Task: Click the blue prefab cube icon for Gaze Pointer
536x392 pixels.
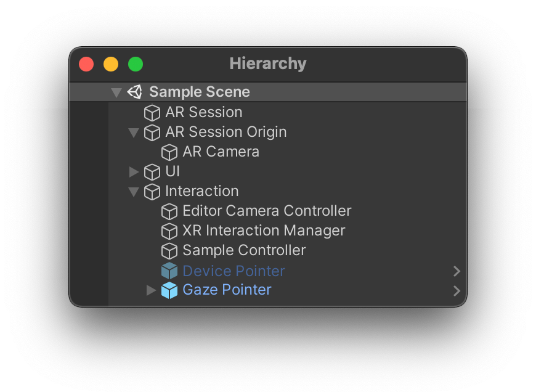Action: (x=169, y=290)
